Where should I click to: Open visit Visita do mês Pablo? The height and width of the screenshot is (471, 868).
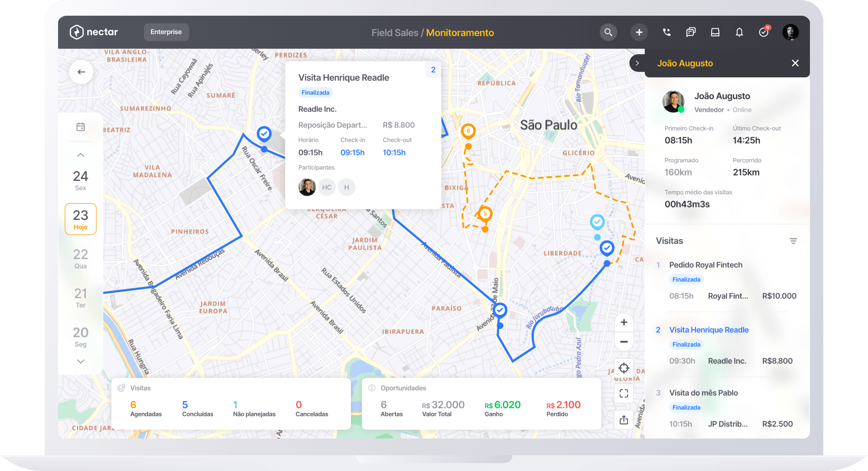click(703, 393)
